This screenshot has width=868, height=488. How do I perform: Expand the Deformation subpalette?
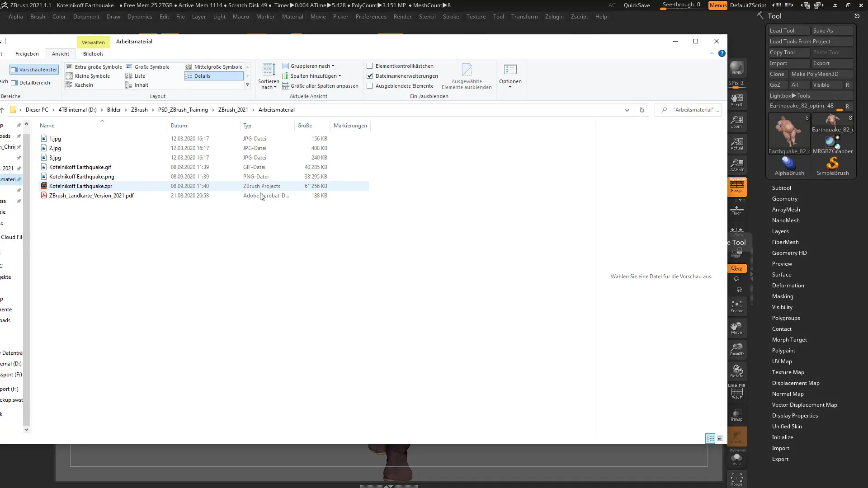(x=788, y=286)
